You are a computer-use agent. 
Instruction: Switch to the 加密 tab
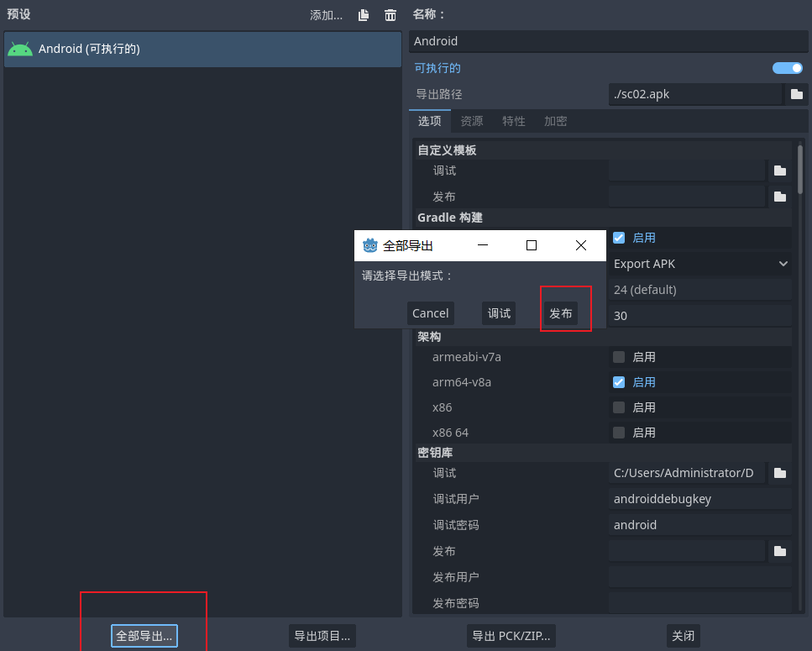click(x=556, y=121)
